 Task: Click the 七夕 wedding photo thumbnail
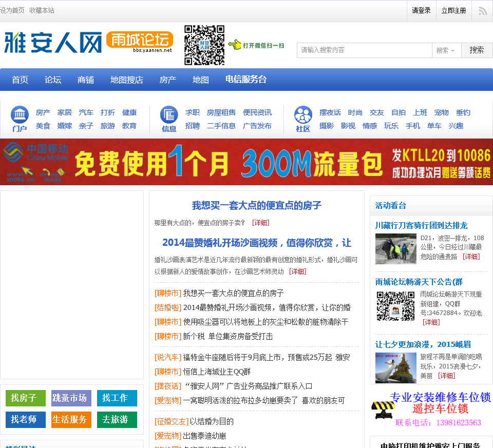click(396, 368)
